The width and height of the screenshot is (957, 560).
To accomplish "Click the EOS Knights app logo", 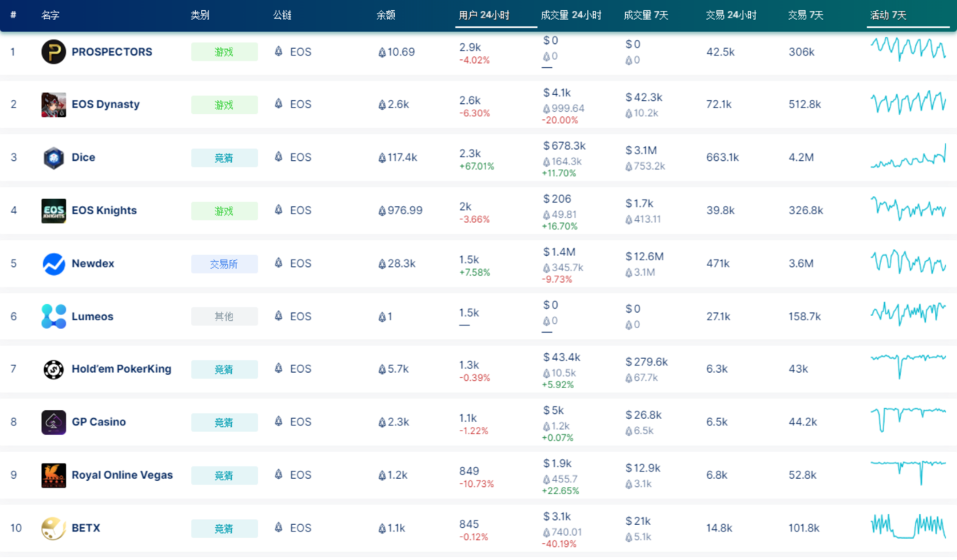I will tap(53, 211).
